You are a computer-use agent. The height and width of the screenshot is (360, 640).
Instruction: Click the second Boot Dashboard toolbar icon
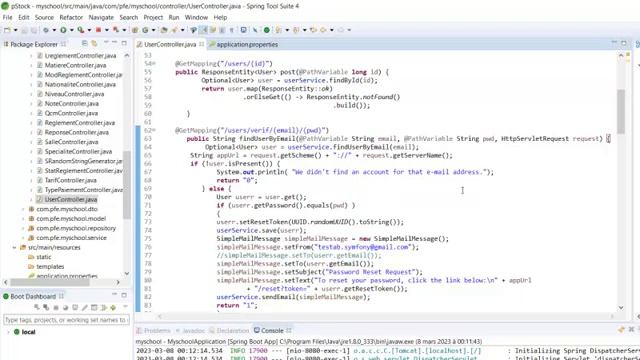pos(46,307)
